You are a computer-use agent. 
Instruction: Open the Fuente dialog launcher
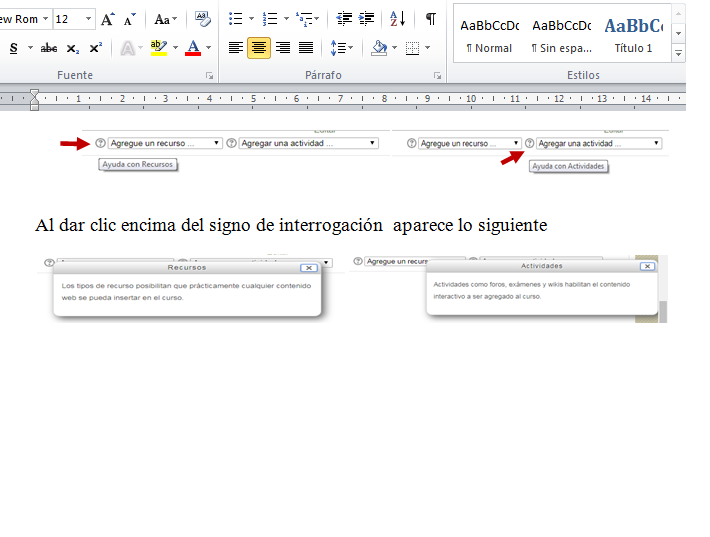click(x=209, y=76)
